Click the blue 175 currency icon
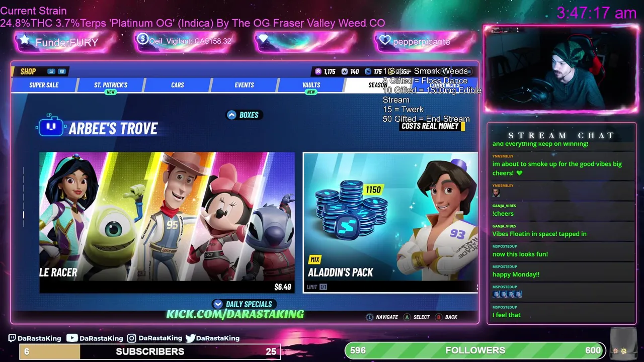644x362 pixels. [x=368, y=71]
